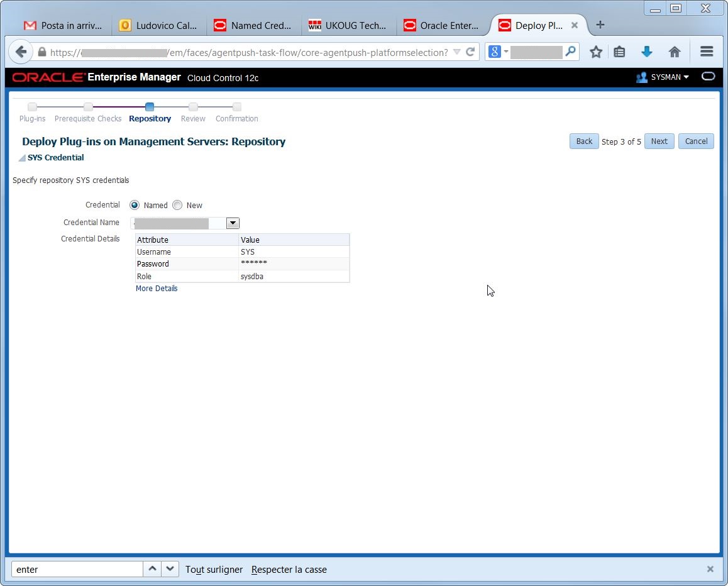Toggle Tout surligner highlight option
This screenshot has width=728, height=586.
214,569
